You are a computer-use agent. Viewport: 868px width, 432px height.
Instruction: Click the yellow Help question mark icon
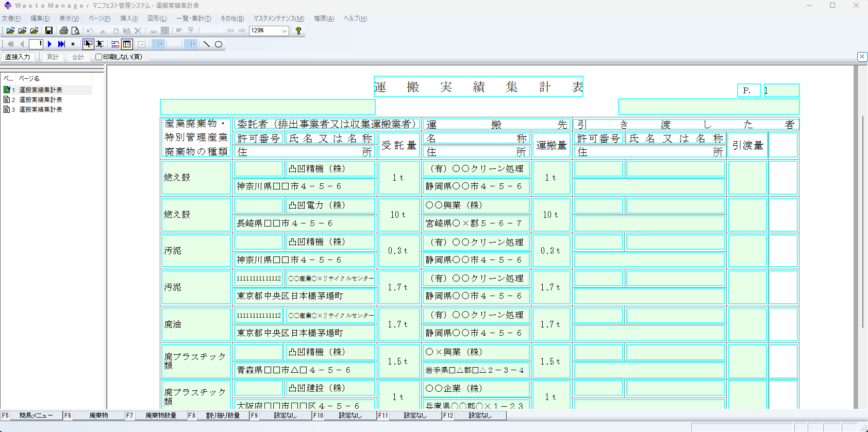point(298,31)
